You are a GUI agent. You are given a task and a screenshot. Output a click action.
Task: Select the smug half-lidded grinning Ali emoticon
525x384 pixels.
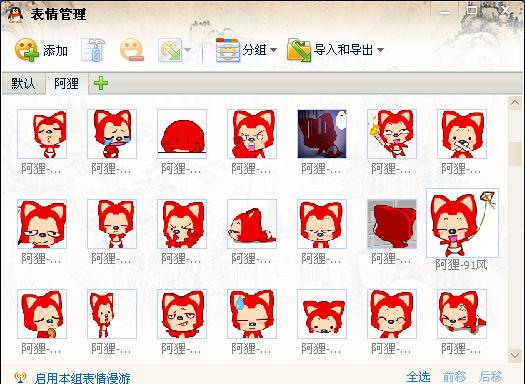point(182,314)
